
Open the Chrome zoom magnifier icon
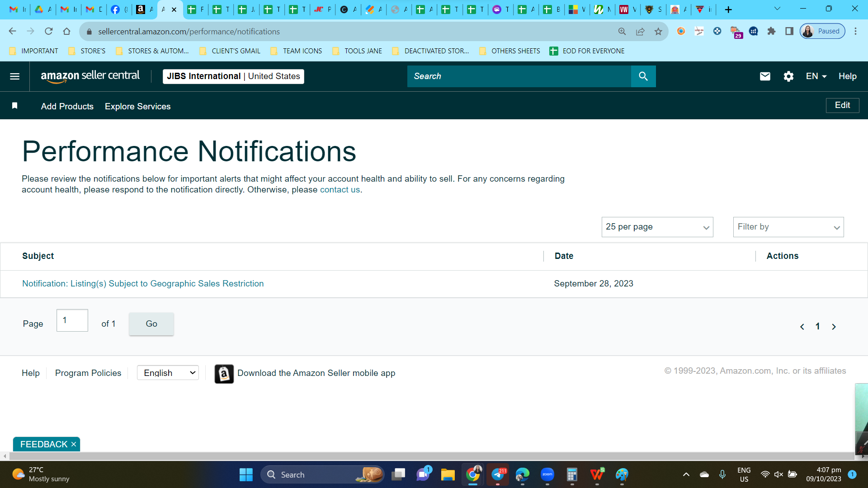tap(622, 31)
